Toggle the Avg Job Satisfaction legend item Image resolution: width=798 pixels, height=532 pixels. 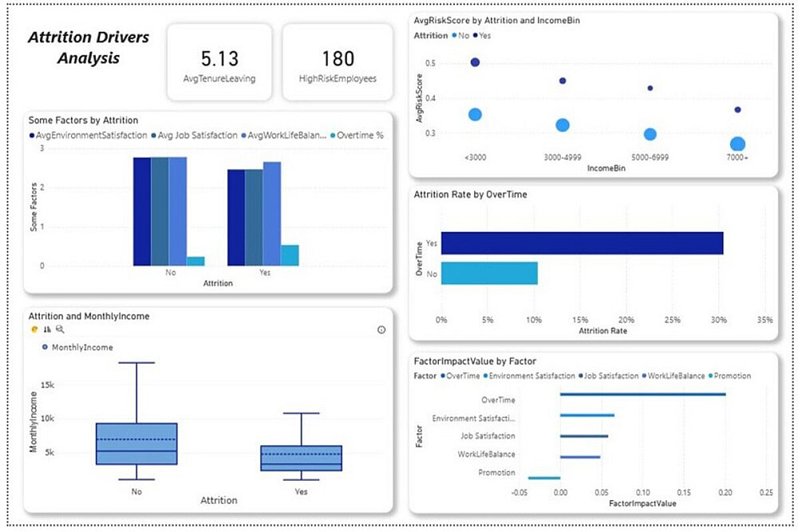(195, 136)
